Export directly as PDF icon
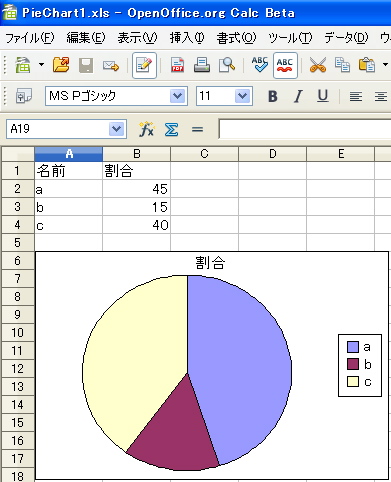Image resolution: width=391 pixels, height=482 pixels. pyautogui.click(x=177, y=65)
